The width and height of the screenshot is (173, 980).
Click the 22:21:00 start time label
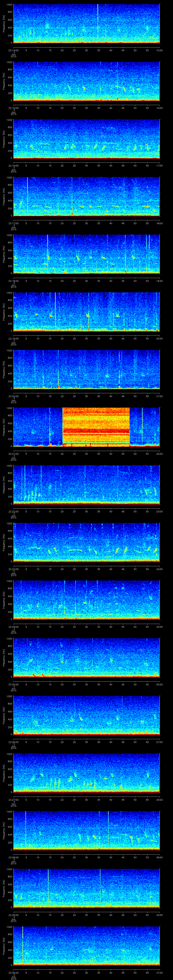pos(13,454)
